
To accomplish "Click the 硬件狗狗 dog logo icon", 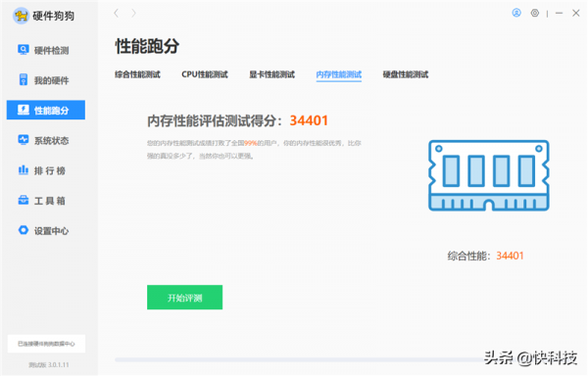I will point(21,16).
